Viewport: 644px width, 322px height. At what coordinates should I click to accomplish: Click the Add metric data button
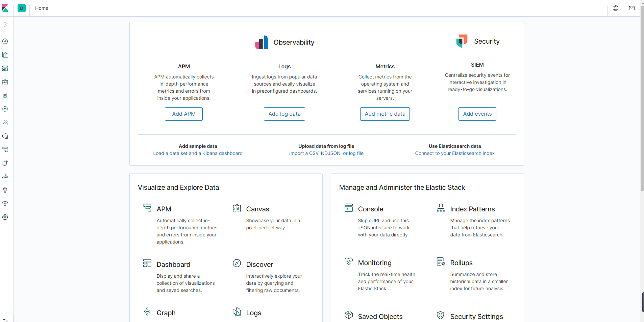pos(385,114)
